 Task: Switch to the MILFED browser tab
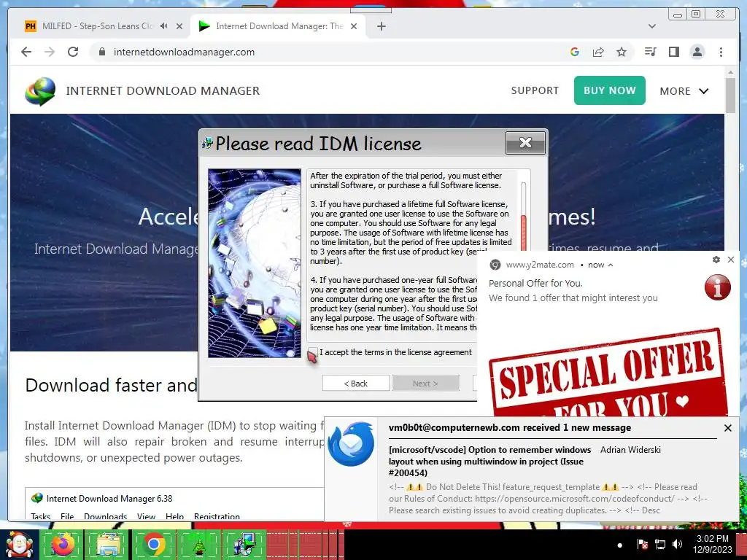click(97, 26)
